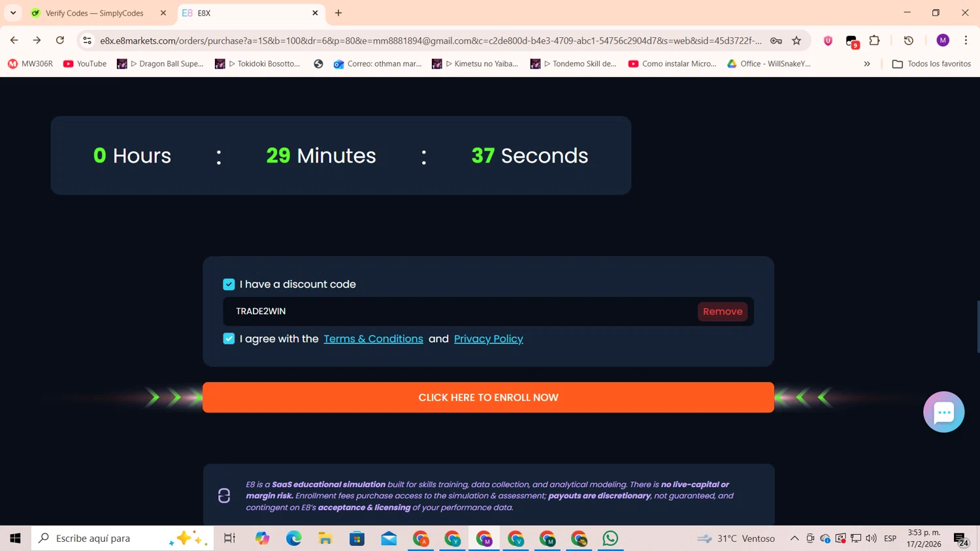This screenshot has width=980, height=551.
Task: Expand the hidden system tray icons arrow
Action: click(794, 539)
